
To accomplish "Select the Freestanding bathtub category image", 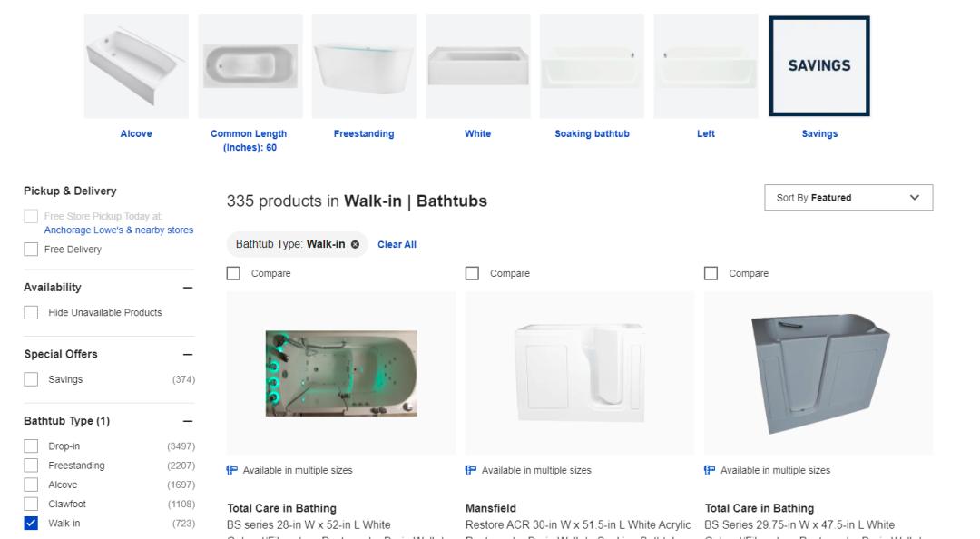I will pyautogui.click(x=364, y=66).
